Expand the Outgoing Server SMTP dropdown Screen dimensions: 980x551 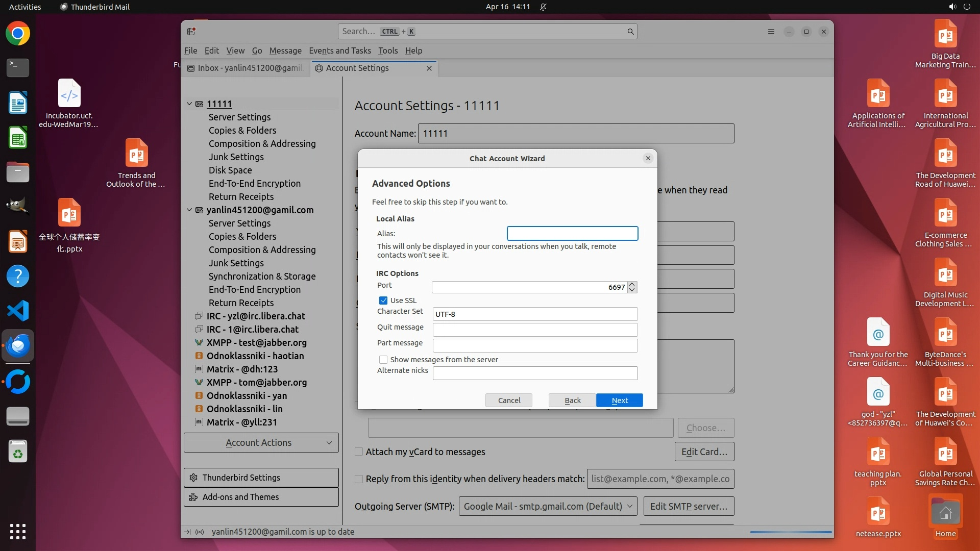pos(548,506)
